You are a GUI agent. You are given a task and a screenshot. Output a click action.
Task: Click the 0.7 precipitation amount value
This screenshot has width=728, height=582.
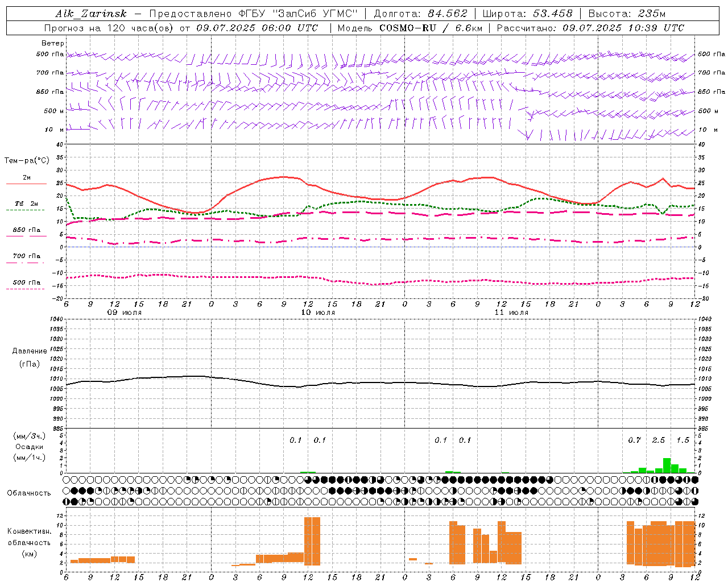635,440
